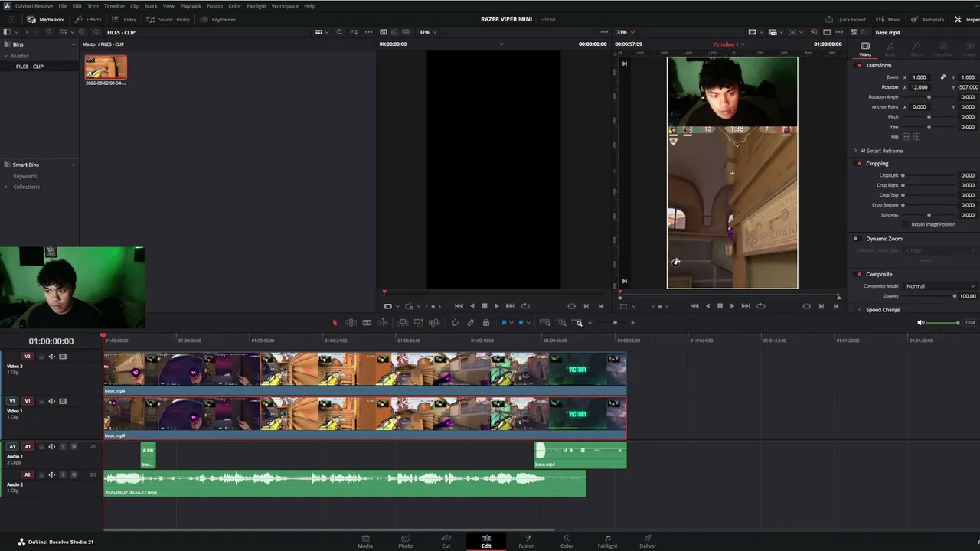Add a blue marker to the timeline

point(521,323)
